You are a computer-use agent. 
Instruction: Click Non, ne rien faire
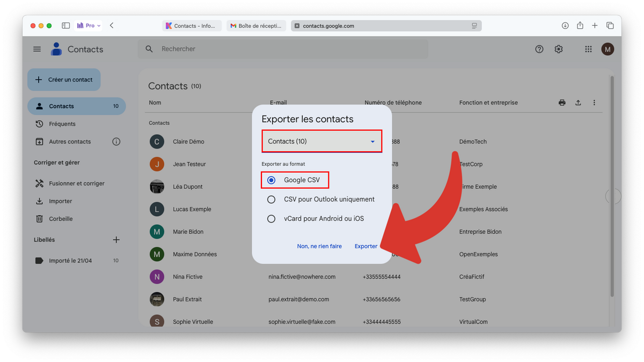[319, 246]
